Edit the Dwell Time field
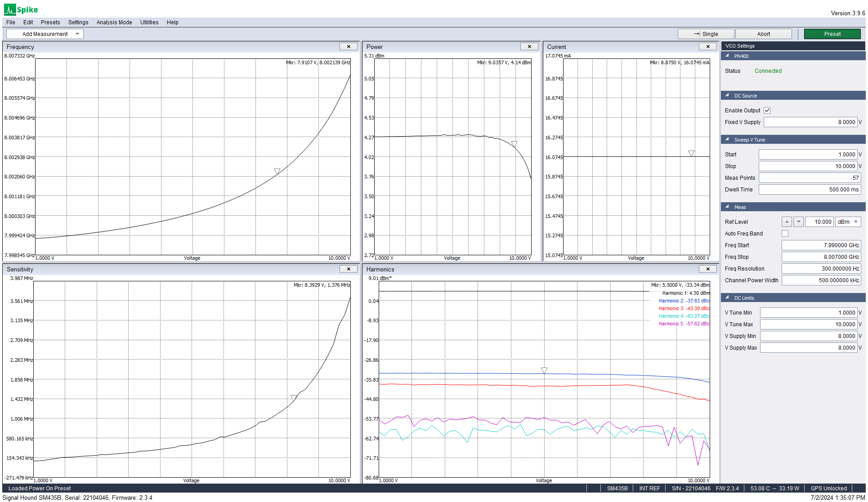Viewport: 868px width, 502px height. coord(810,190)
